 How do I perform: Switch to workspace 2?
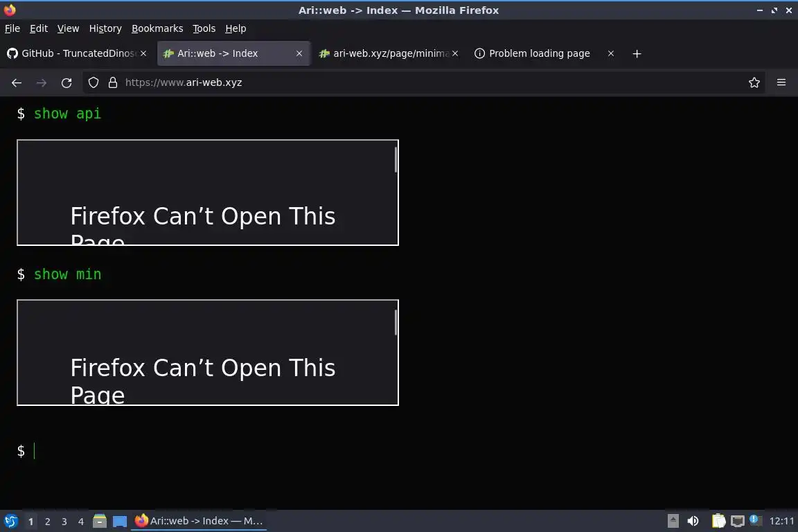click(47, 522)
